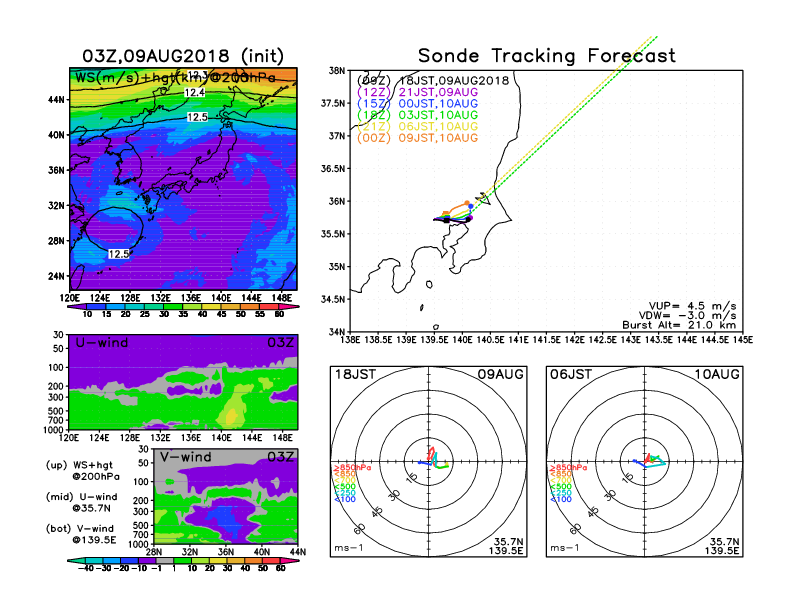
Task: Click the 12.5 contour label near Okinawa
Action: click(118, 254)
